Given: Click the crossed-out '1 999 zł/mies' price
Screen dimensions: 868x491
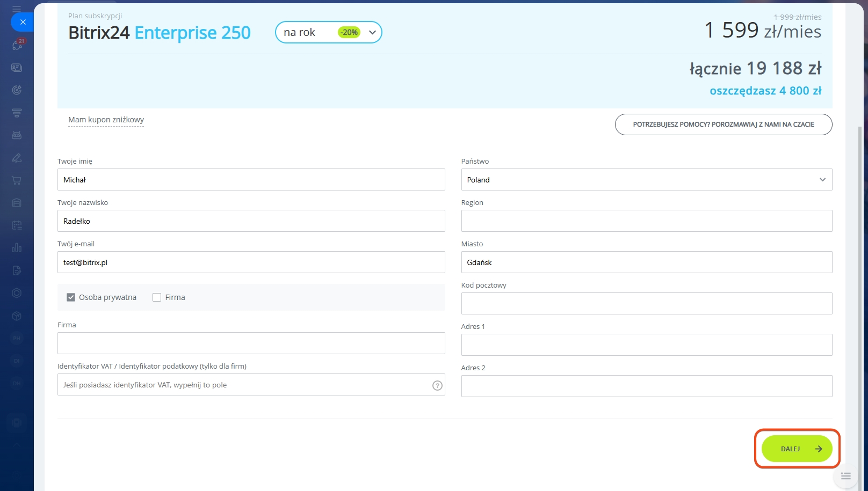Looking at the screenshot, I should tap(798, 17).
